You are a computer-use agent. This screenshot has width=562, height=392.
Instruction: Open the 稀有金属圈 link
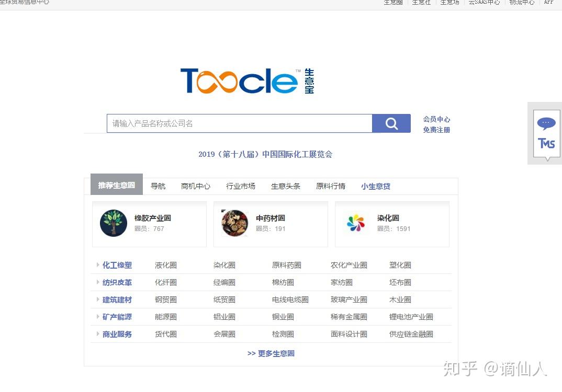[x=349, y=317]
